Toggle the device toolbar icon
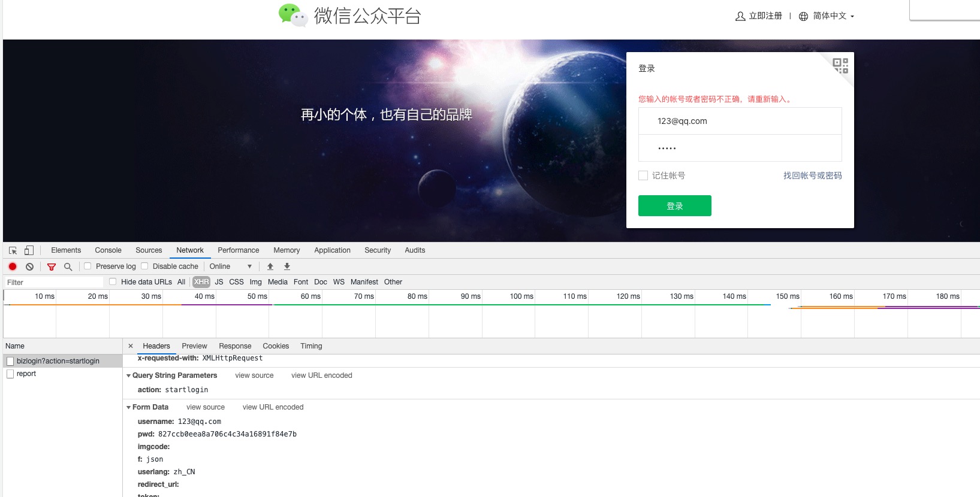 (29, 250)
